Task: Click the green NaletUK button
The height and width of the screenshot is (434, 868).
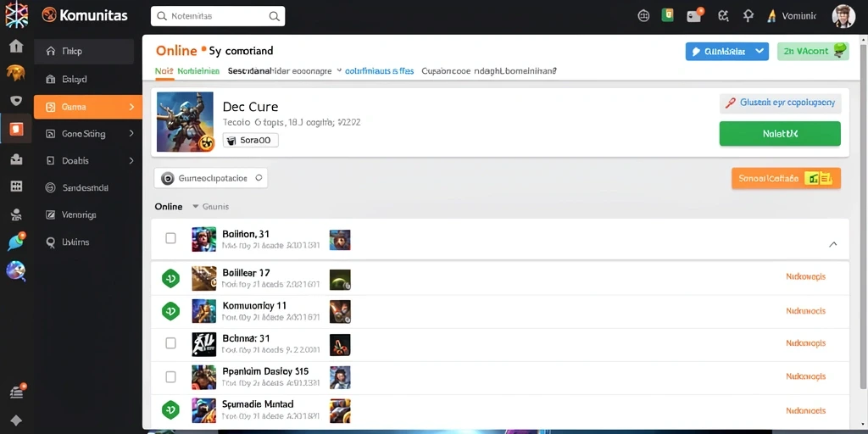Action: coord(780,134)
